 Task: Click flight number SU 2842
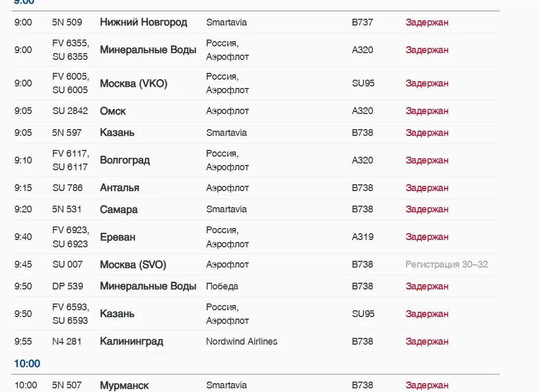70,111
